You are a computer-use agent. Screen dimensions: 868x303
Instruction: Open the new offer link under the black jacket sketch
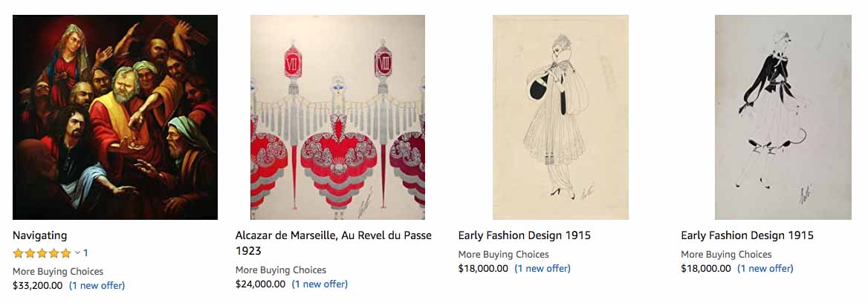pyautogui.click(x=765, y=268)
